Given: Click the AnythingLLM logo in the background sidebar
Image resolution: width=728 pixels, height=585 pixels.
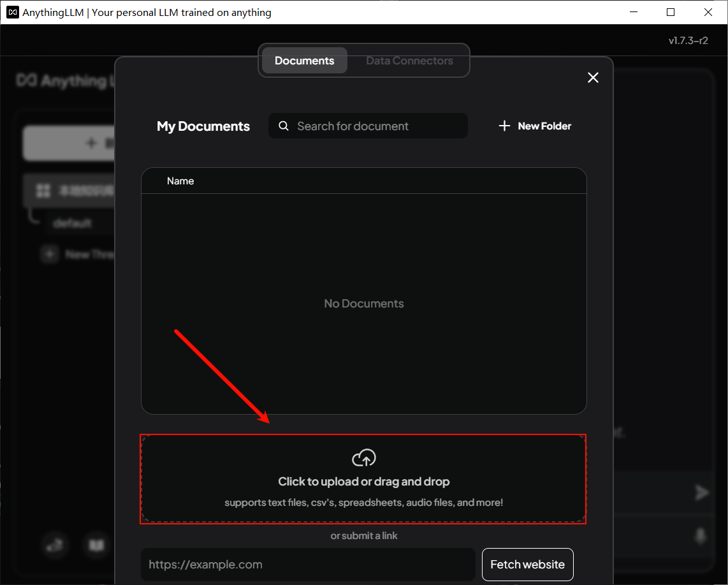Looking at the screenshot, I should (x=66, y=81).
